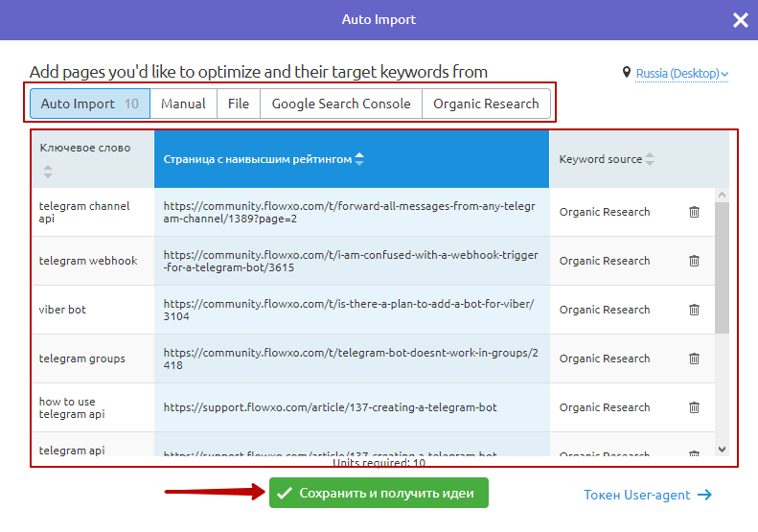Delete the 'telegram channel api' row

point(694,212)
